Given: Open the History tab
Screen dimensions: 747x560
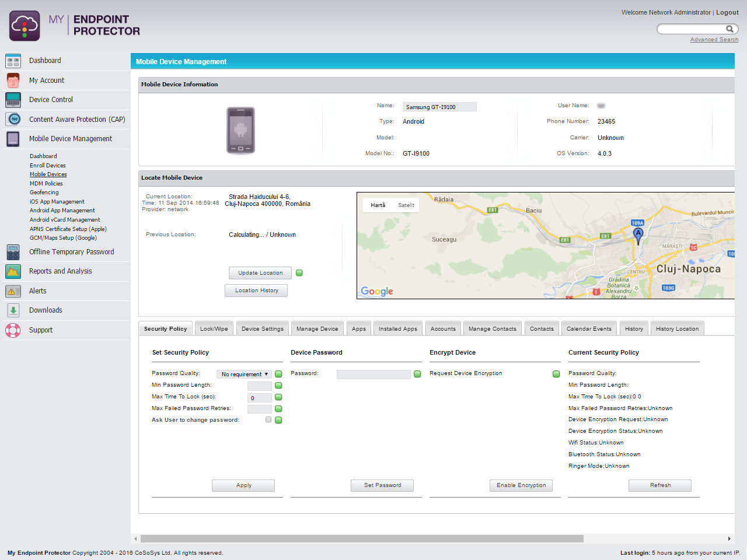Looking at the screenshot, I should point(634,329).
